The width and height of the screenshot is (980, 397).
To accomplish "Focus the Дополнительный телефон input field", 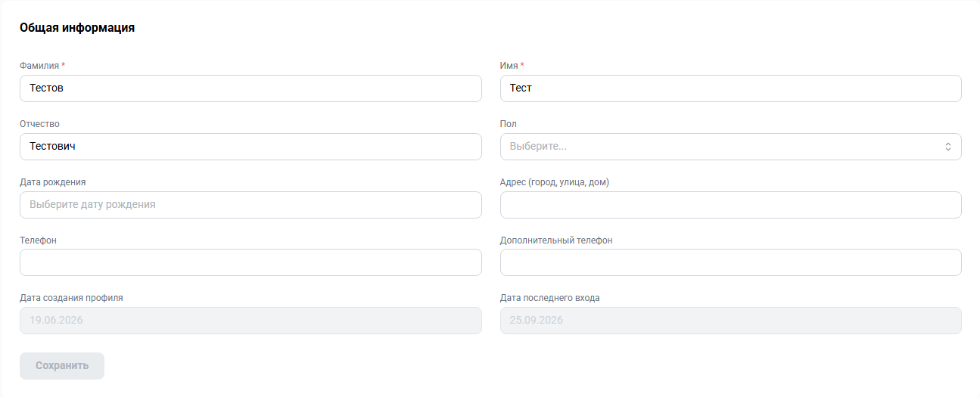I will coord(731,262).
